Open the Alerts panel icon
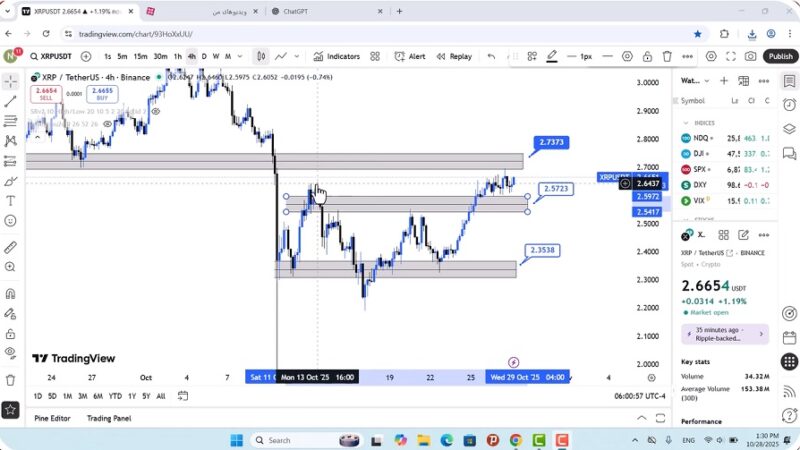This screenshot has height=450, width=800. tap(789, 104)
